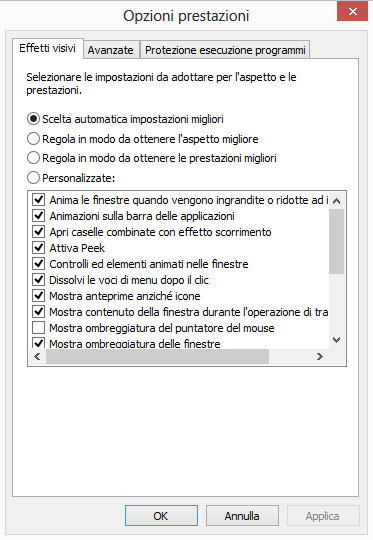Open the Protezione esecuzione programmi tab

click(225, 50)
